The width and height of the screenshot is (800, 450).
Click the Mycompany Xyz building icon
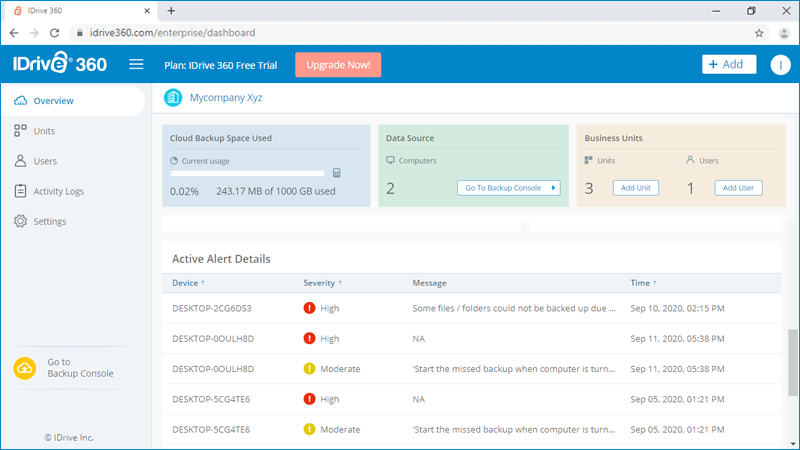tap(173, 97)
